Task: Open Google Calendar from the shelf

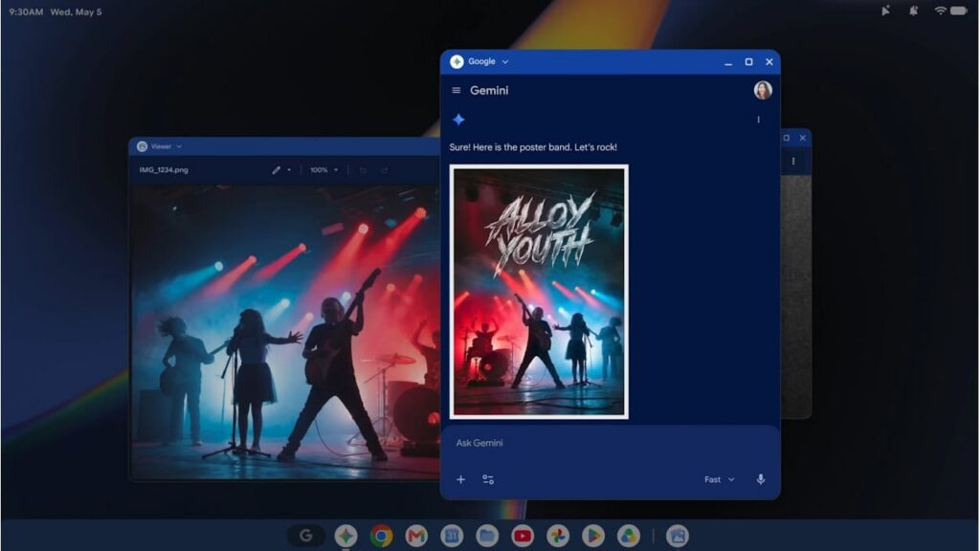Action: click(x=452, y=536)
